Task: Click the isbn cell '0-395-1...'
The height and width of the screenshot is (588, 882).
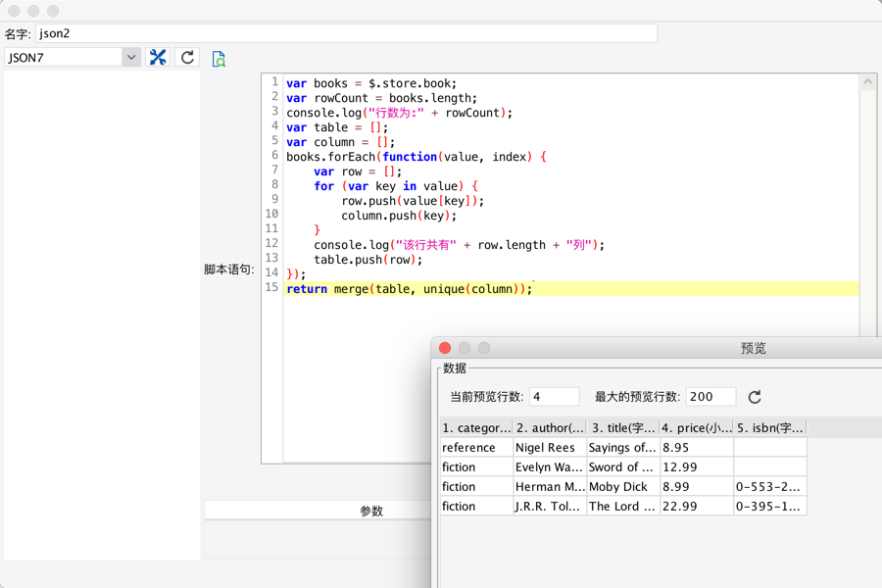Action: click(x=770, y=507)
